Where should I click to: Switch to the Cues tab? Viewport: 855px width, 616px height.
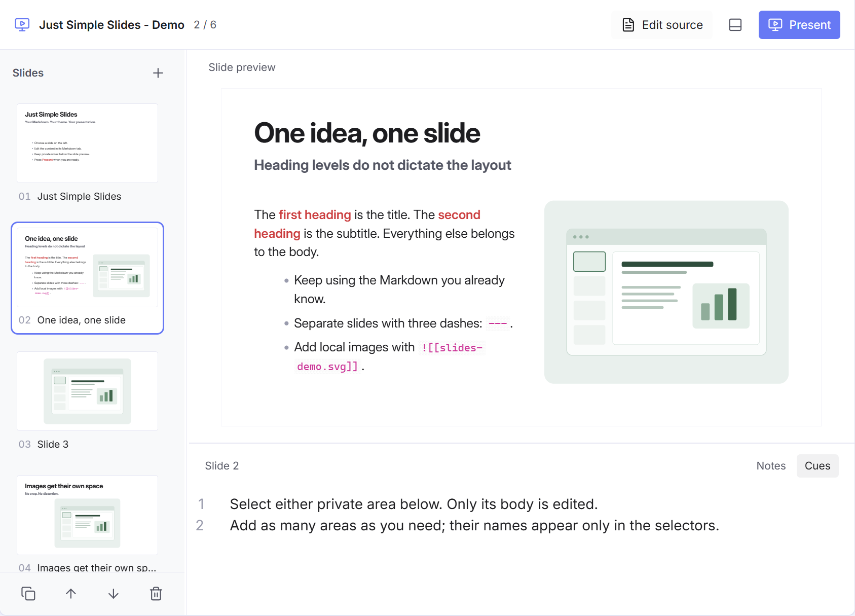817,466
